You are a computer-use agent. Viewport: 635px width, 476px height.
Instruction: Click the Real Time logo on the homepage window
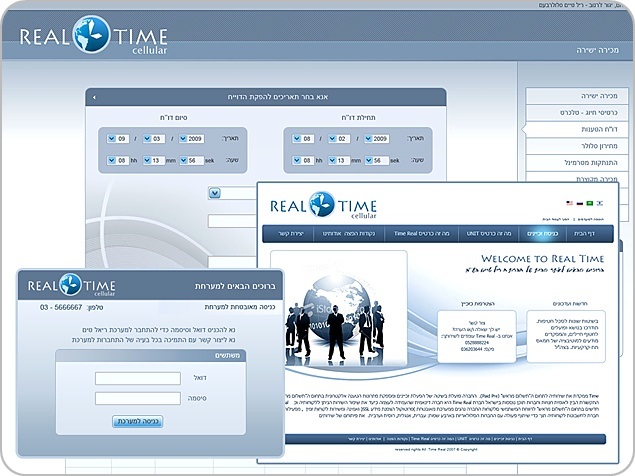tap(323, 205)
